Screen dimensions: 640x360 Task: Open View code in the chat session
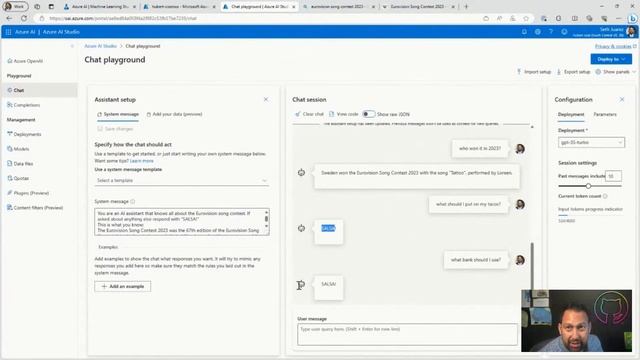pos(344,114)
